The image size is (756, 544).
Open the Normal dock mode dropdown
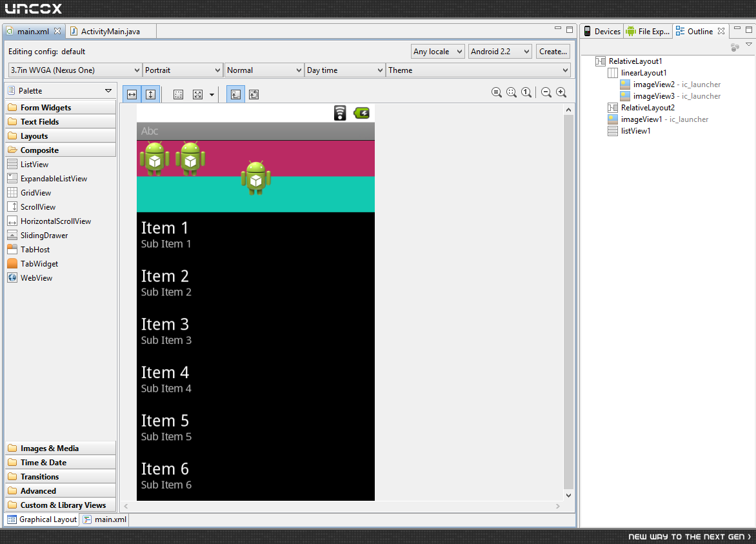tap(264, 70)
